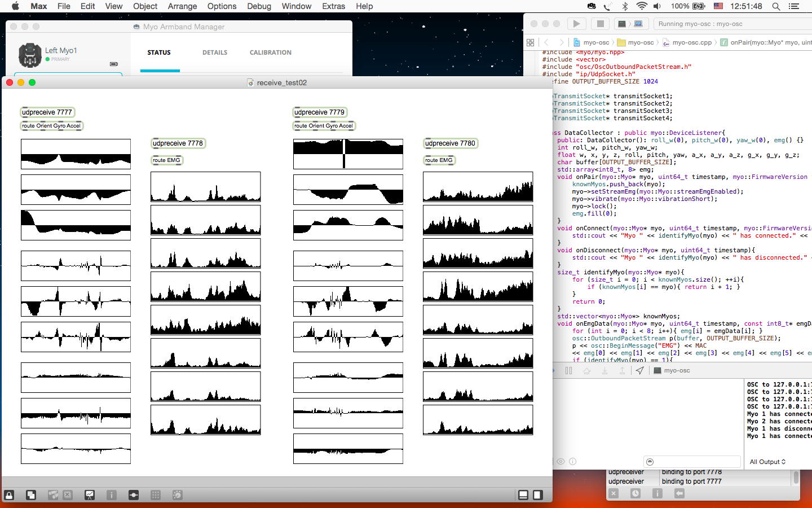
Task: Open the patcher inspector icon
Action: pos(112,495)
